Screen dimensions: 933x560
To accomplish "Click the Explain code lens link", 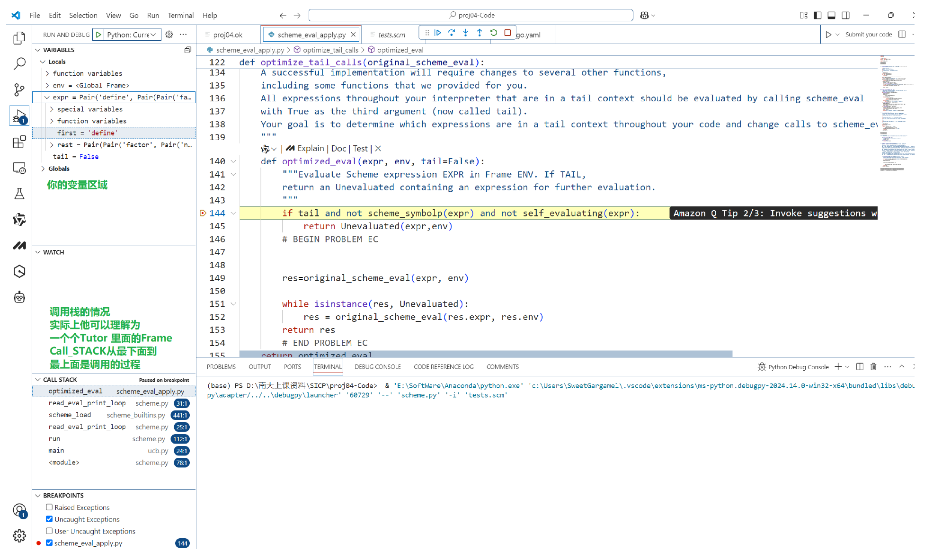I will [311, 149].
